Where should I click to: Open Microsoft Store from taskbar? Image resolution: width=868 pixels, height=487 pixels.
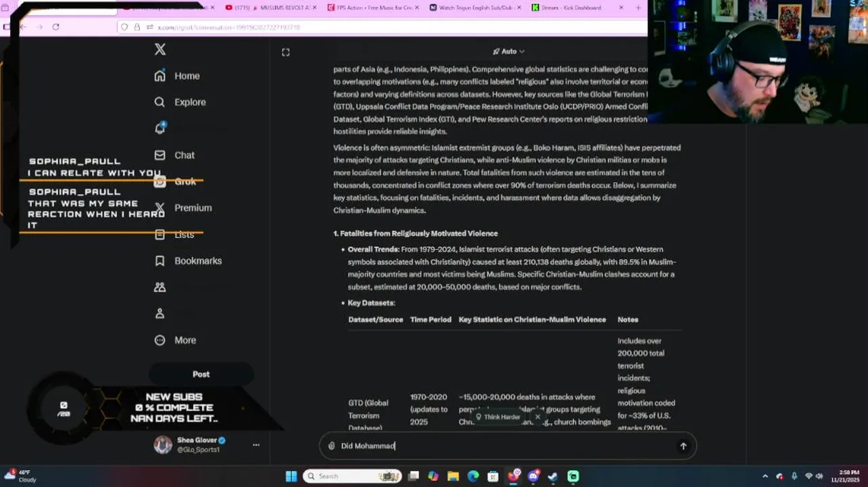pos(493,476)
